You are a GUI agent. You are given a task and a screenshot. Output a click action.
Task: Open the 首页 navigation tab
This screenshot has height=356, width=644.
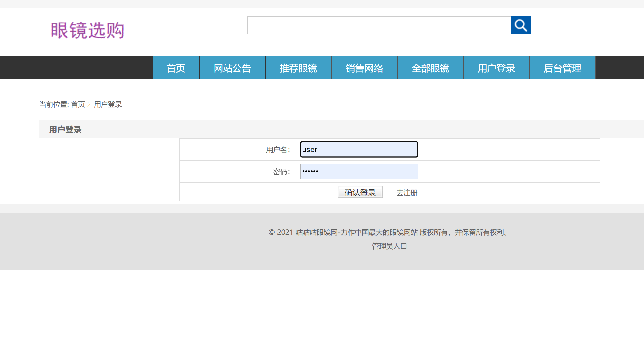(x=176, y=68)
